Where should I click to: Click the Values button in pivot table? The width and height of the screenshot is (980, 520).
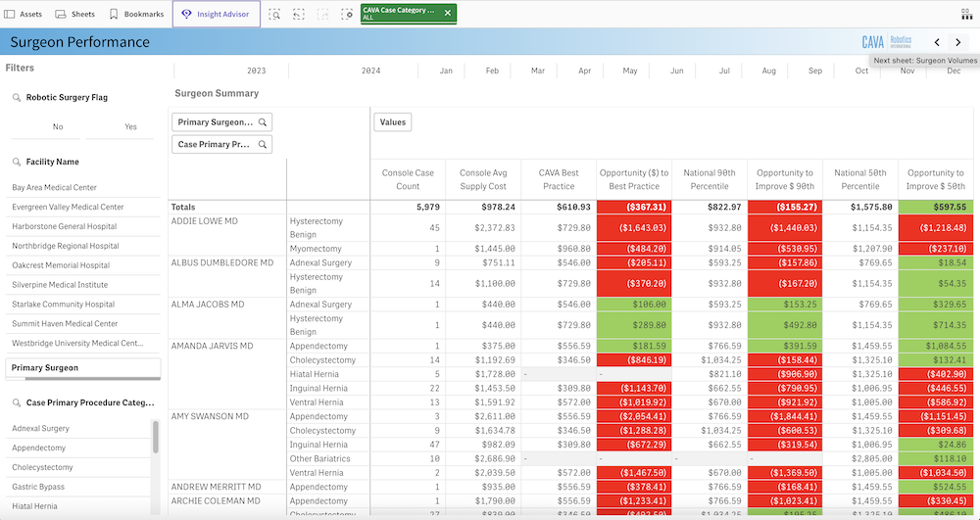pos(392,122)
